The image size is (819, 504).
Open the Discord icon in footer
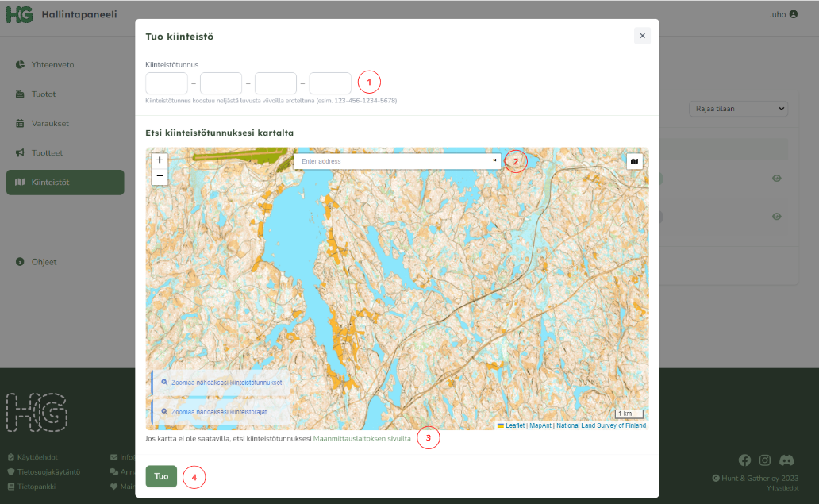(x=786, y=460)
